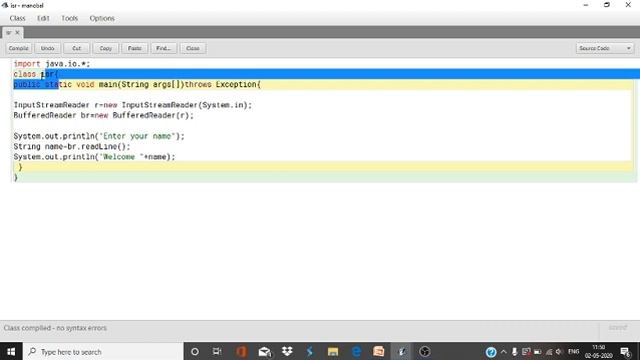Click the Copy toolbar button
Image resolution: width=640 pixels, height=360 pixels.
[106, 48]
